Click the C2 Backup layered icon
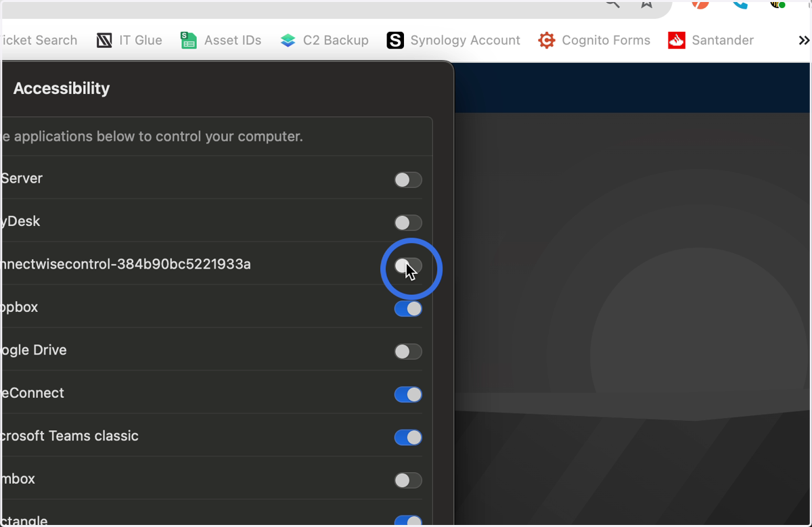This screenshot has height=527, width=812. click(288, 41)
